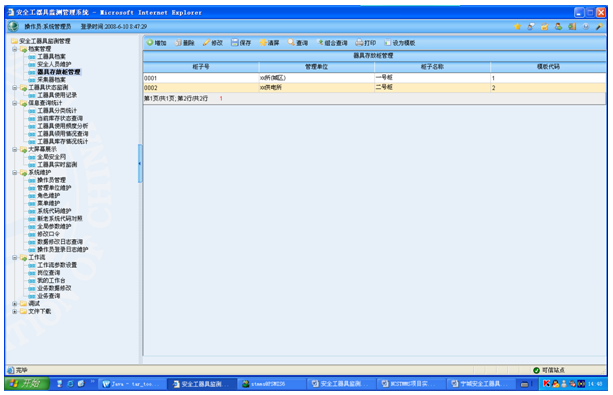Click the 设为模板 set-as-template button
Screen dimensions: 613x395
(400, 43)
